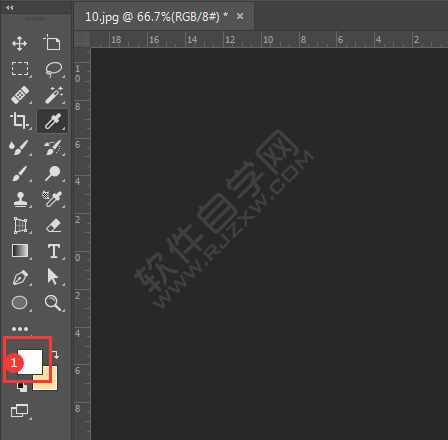
Task: Select the Move tool
Action: tap(19, 44)
